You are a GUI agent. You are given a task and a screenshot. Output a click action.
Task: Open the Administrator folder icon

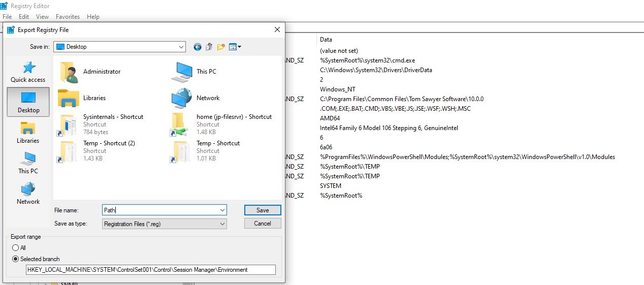tap(68, 72)
